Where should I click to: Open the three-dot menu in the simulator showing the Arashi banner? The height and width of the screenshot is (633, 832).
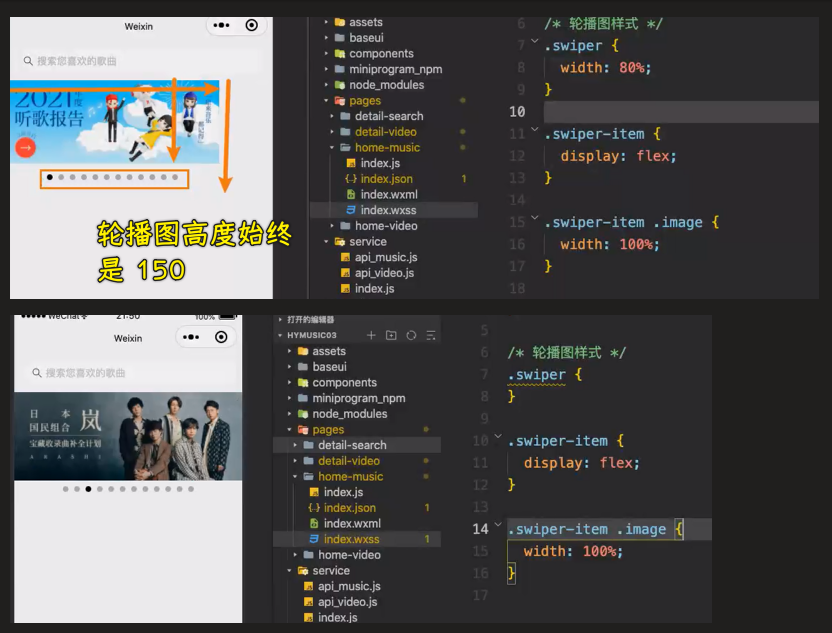(191, 337)
